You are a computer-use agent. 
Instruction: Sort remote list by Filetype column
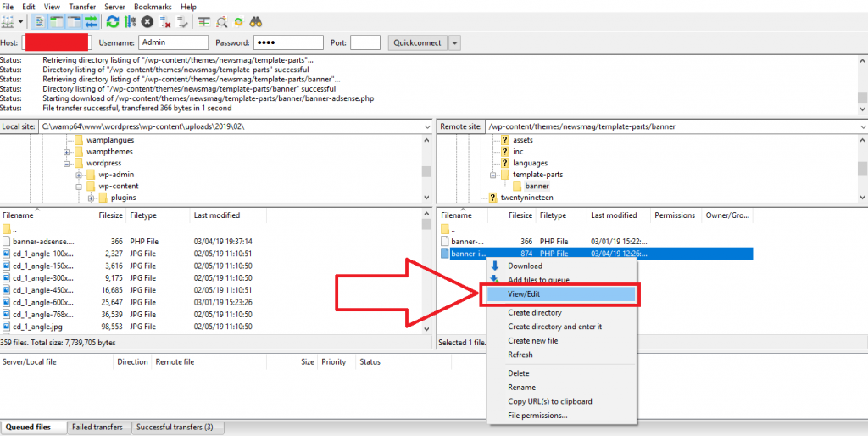pos(561,215)
